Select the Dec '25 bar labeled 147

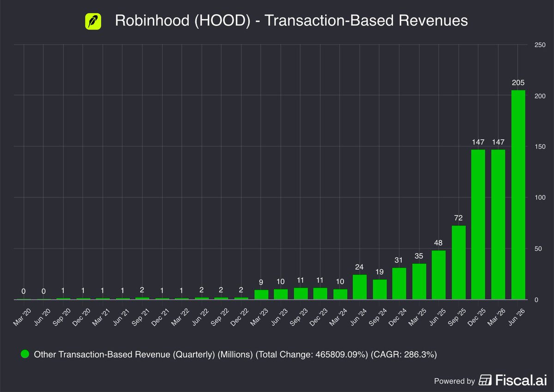click(478, 225)
